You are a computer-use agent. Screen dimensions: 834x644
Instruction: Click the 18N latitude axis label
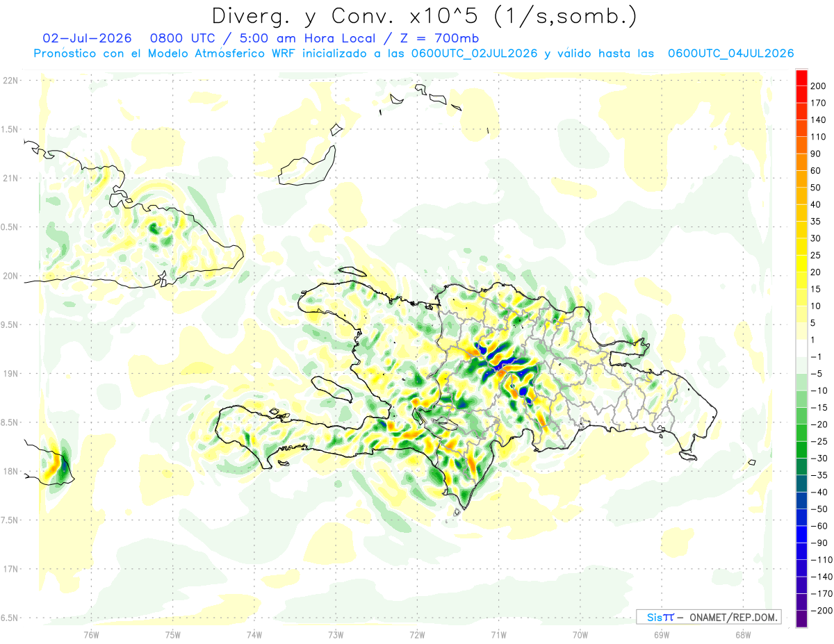(10, 471)
